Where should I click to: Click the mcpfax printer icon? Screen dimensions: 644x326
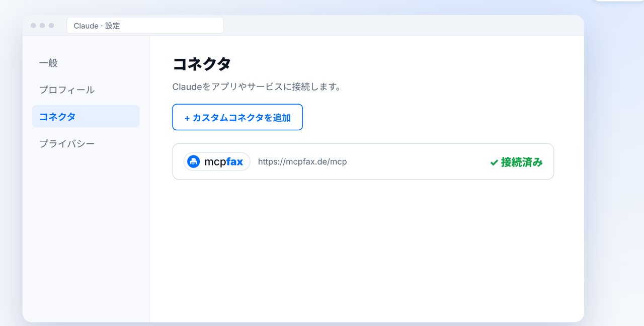(194, 161)
